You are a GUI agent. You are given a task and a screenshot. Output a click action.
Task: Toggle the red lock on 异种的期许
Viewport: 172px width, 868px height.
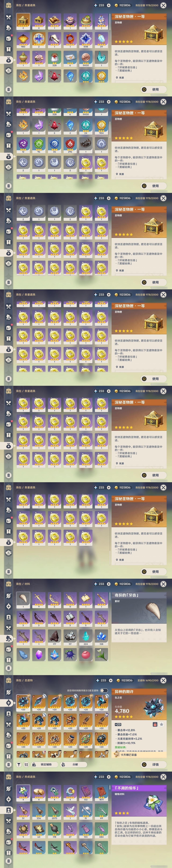pyautogui.click(x=155, y=724)
